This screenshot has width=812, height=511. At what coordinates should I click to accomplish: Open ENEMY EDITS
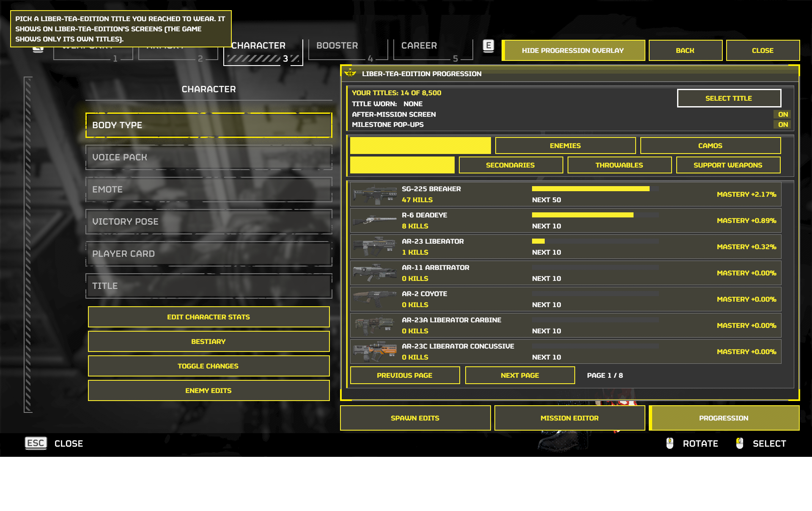[x=209, y=390]
